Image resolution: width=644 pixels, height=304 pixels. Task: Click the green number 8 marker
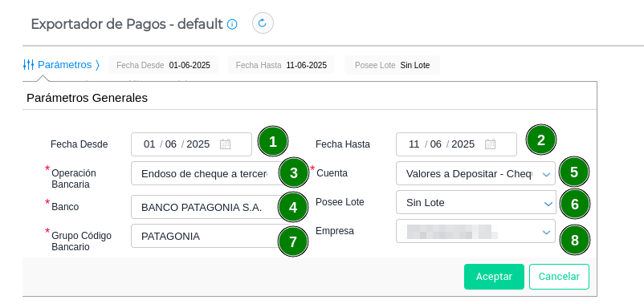575,240
